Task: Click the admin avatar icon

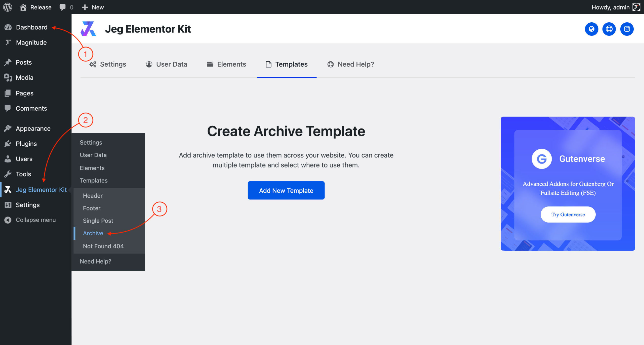Action: pyautogui.click(x=636, y=7)
